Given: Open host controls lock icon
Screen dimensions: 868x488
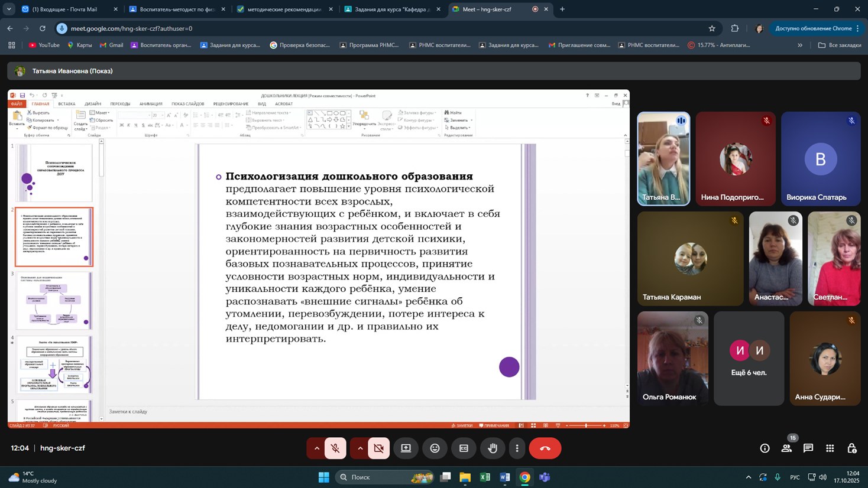Looking at the screenshot, I should 852,448.
